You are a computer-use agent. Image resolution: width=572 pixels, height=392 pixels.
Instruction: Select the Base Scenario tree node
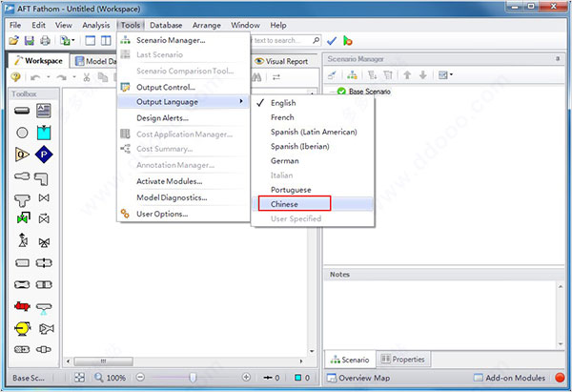(x=369, y=92)
